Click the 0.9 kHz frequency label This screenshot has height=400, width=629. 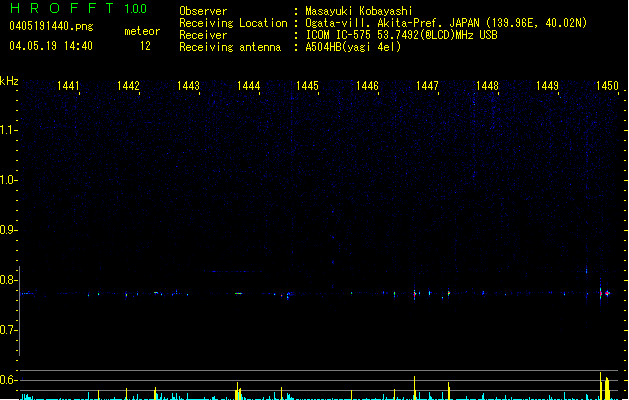(x=8, y=230)
